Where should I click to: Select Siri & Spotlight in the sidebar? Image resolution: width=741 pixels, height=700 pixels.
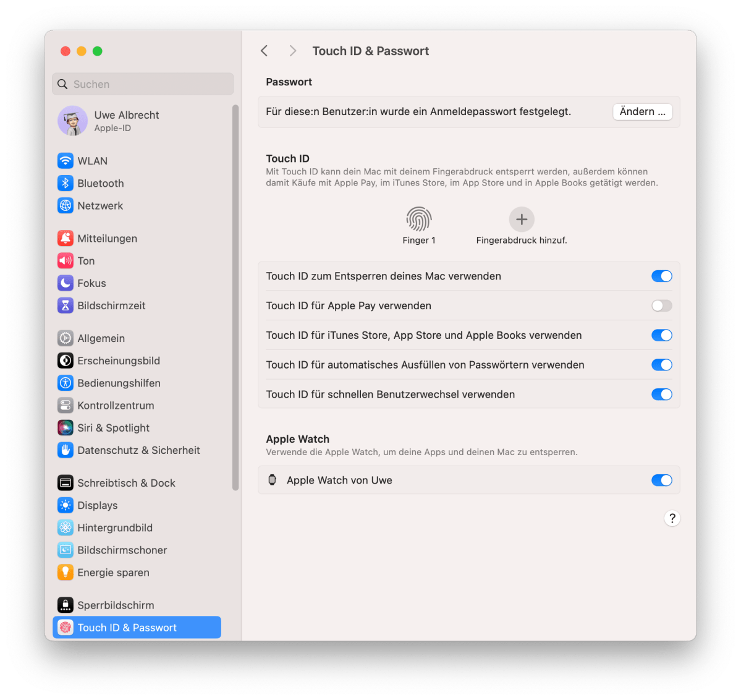click(113, 427)
